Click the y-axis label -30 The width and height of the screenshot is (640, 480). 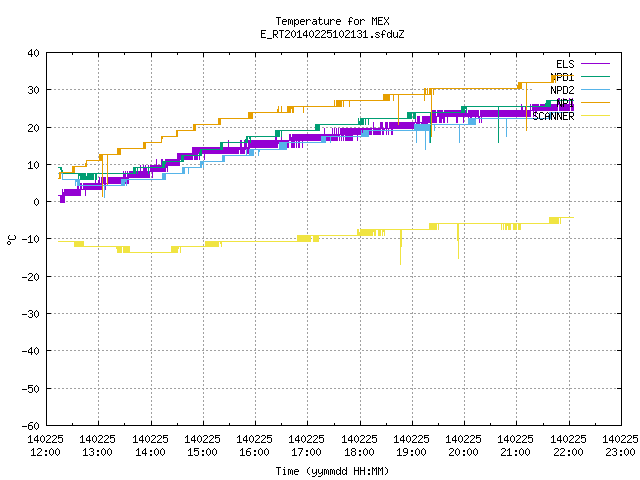pos(31,314)
